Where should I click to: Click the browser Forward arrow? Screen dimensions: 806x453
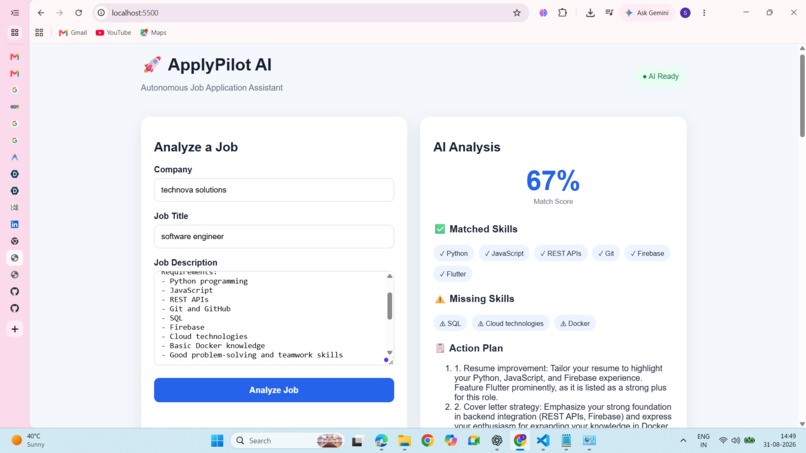coord(60,13)
